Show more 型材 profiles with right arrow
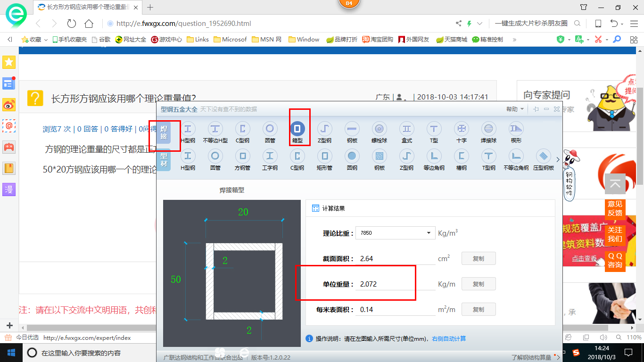The width and height of the screenshot is (644, 362). (x=558, y=159)
